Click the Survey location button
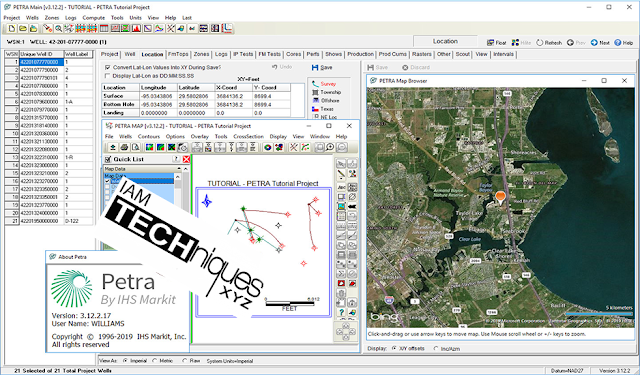 coord(324,84)
